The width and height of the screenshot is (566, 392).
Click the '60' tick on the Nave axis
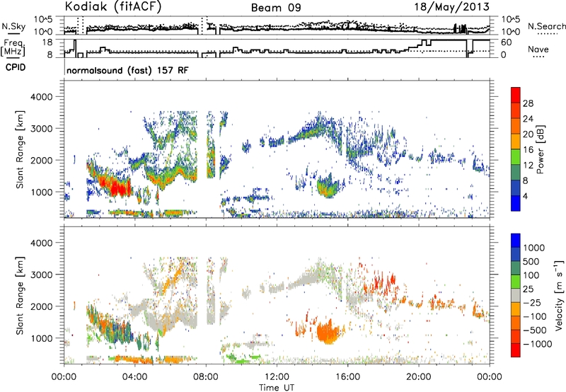click(x=506, y=42)
